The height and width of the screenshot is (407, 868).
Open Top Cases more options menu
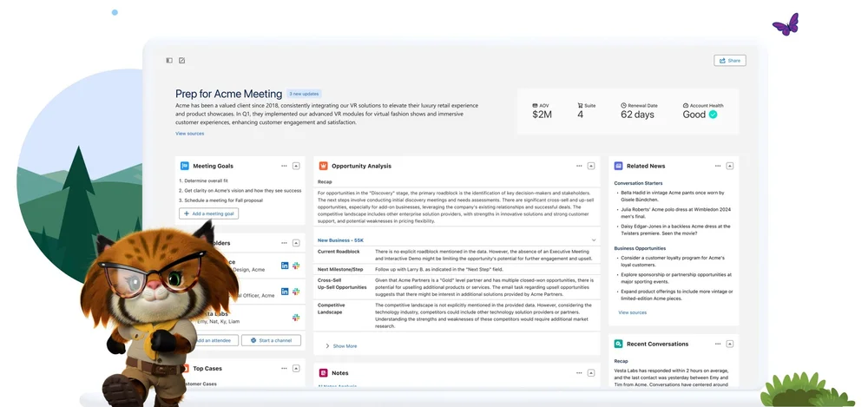(x=284, y=368)
